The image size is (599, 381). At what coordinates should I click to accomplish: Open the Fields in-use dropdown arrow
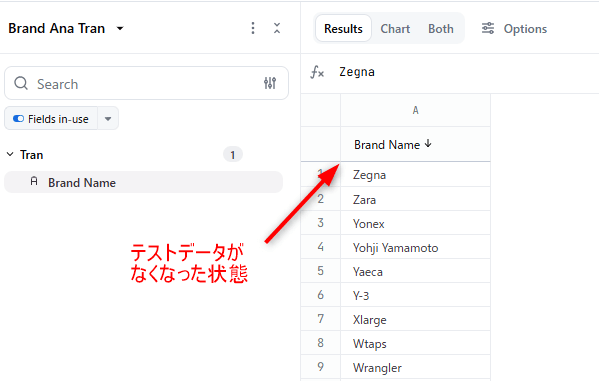108,119
